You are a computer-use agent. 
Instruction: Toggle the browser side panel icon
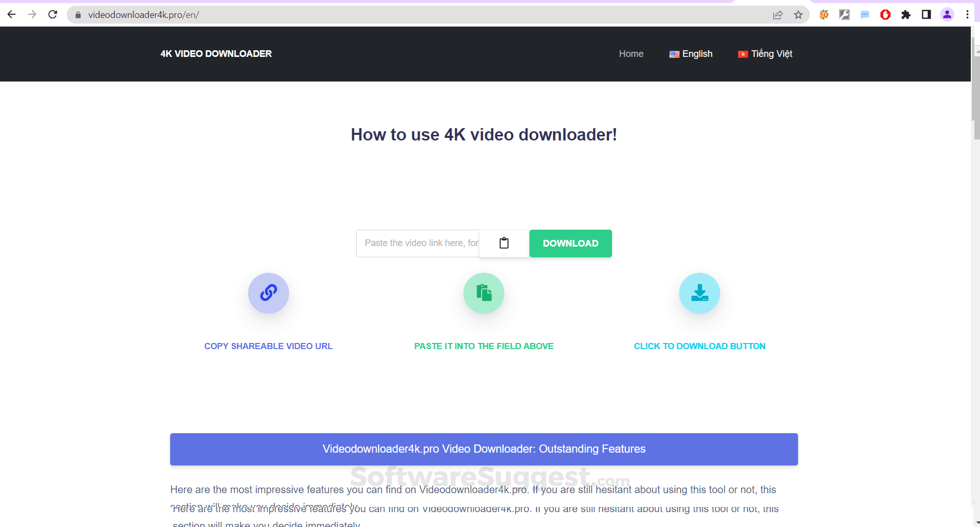(927, 14)
